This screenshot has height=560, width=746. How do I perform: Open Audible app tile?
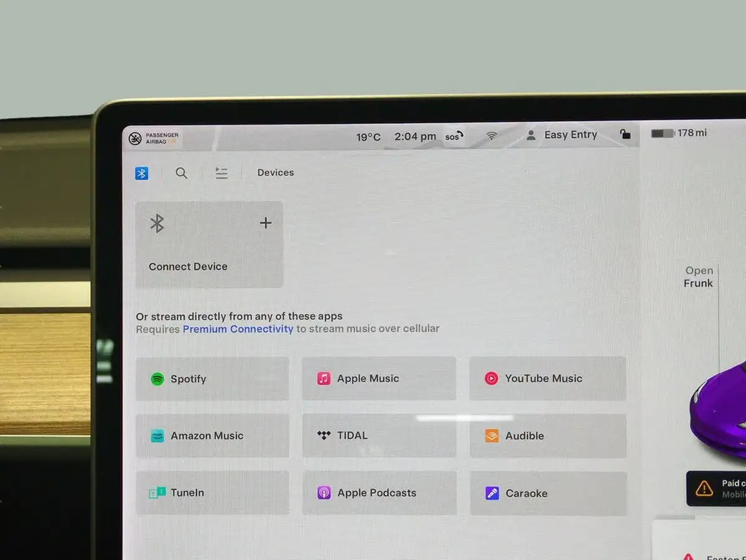(548, 436)
